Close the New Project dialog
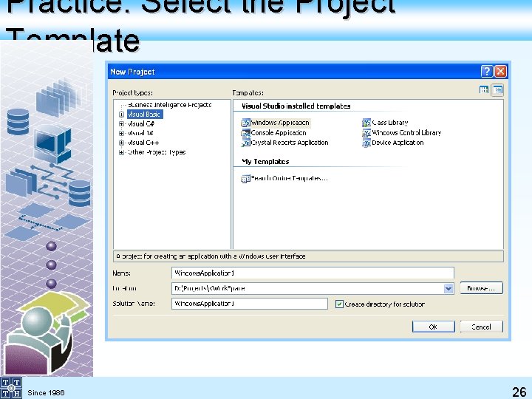Screen dimensions: 532x399 point(500,71)
